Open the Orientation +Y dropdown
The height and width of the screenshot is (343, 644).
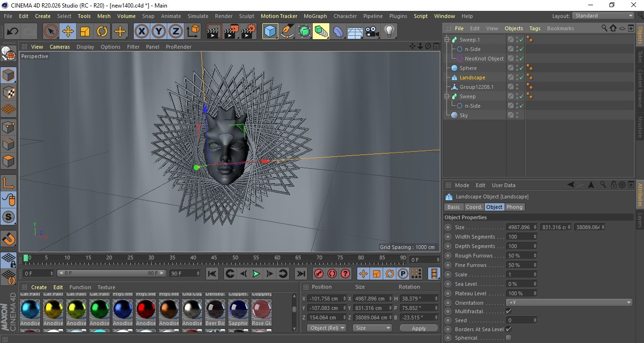click(569, 303)
